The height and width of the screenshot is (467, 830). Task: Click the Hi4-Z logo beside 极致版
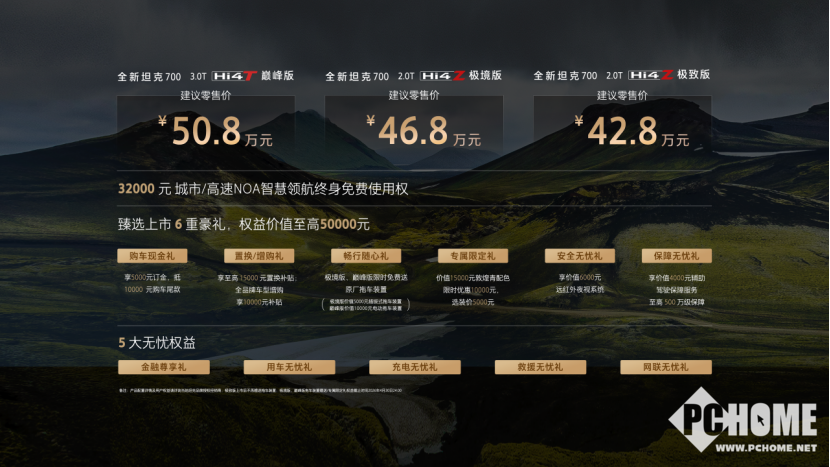click(x=653, y=76)
